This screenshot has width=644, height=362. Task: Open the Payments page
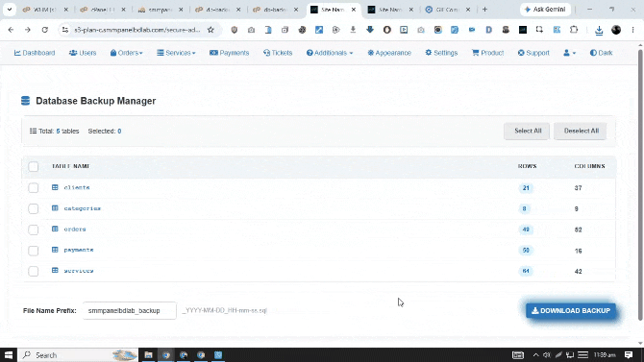(229, 53)
